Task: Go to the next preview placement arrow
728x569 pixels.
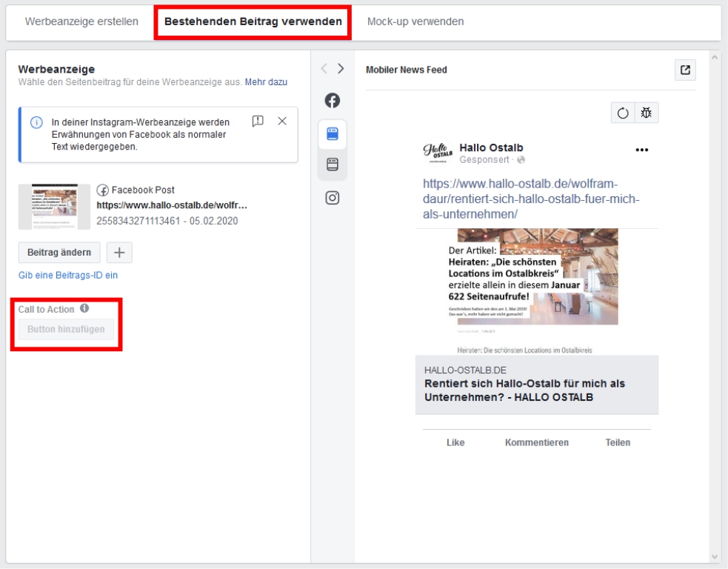Action: pos(341,69)
